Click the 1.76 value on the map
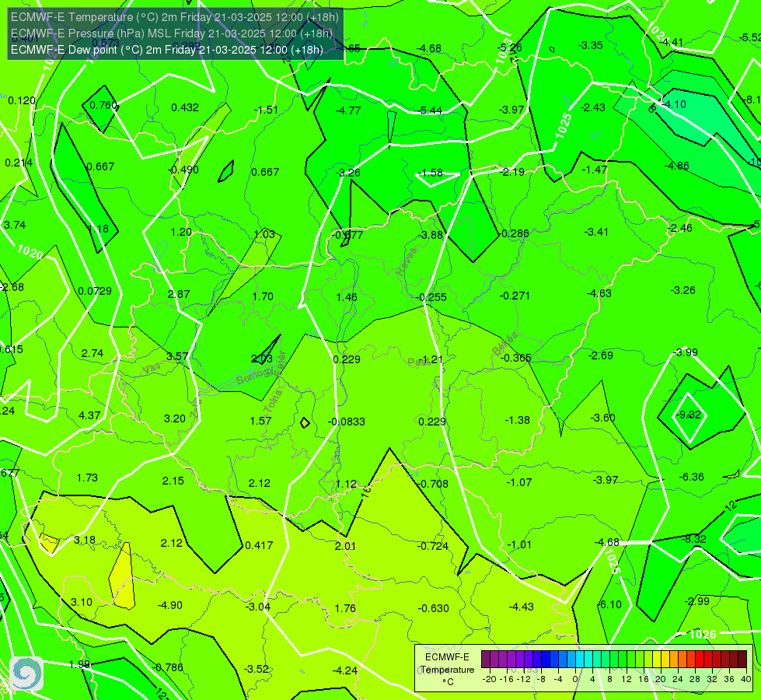The image size is (761, 700). tap(345, 608)
